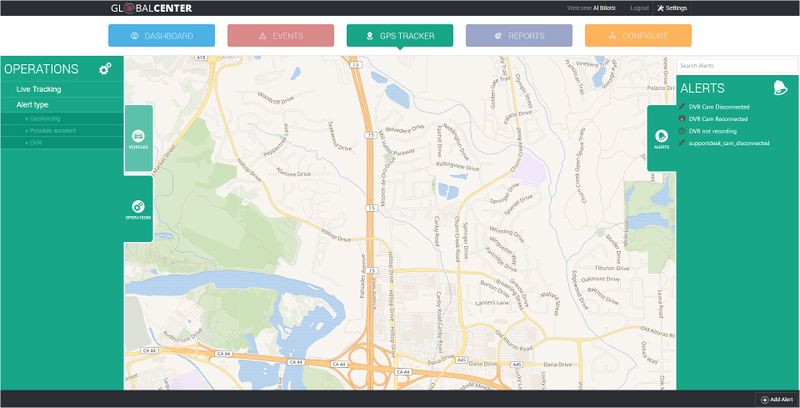Click the DVR not recording power icon
The image size is (800, 408).
click(682, 131)
